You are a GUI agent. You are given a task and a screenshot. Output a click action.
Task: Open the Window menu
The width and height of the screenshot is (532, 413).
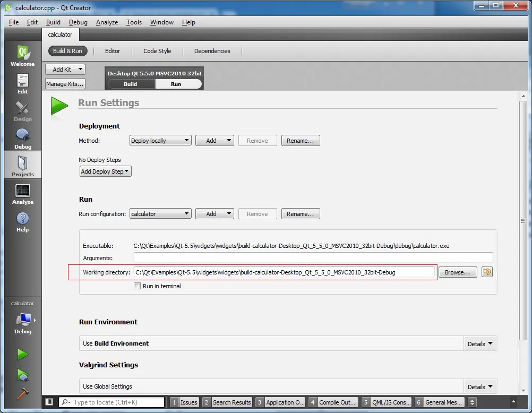(162, 22)
